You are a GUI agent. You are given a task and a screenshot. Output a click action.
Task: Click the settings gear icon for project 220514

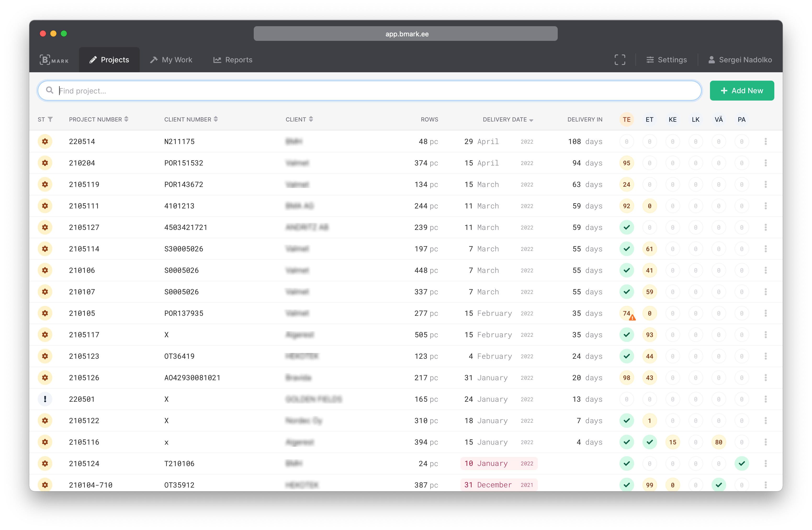click(46, 141)
